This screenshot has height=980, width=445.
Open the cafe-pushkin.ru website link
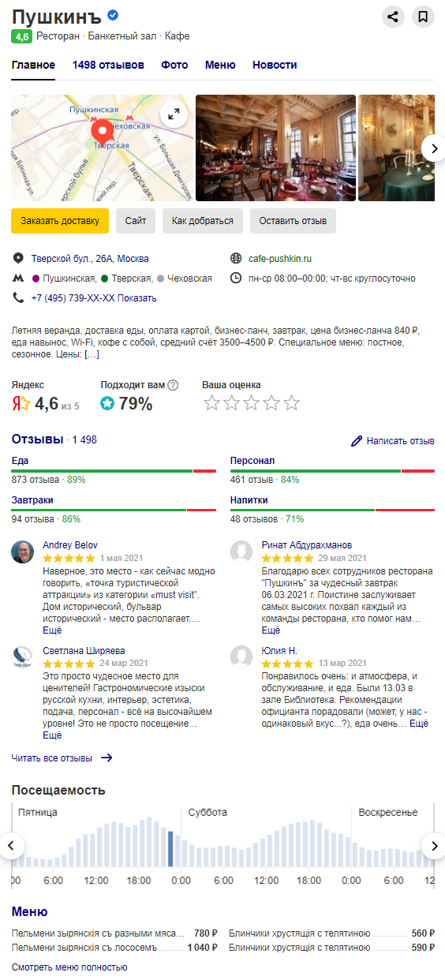click(x=280, y=258)
